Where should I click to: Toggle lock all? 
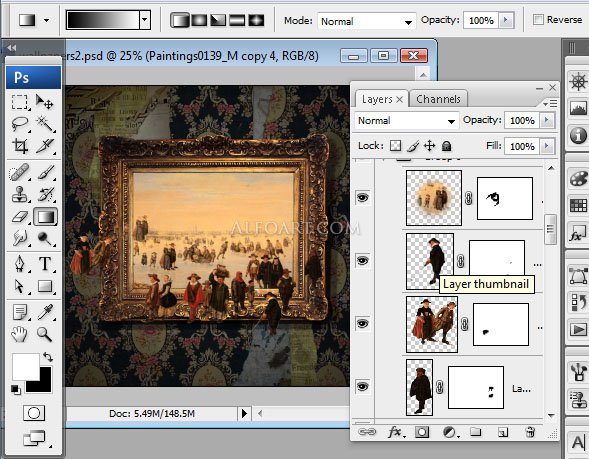point(446,146)
